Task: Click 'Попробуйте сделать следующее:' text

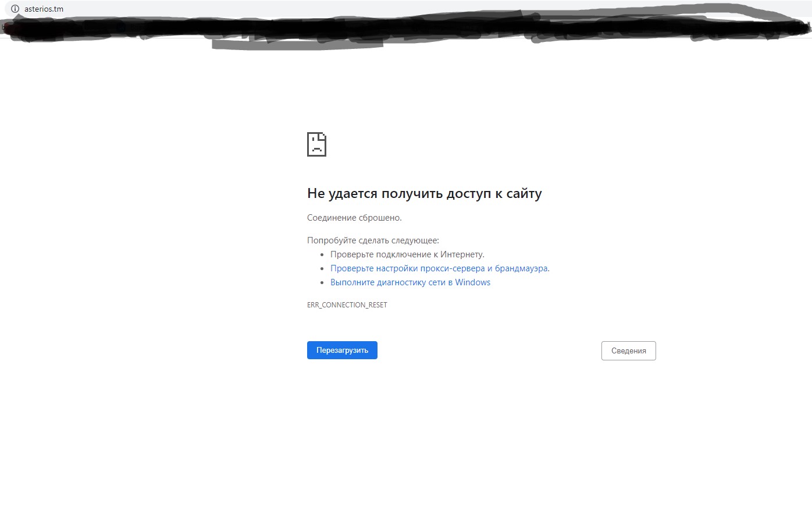Action: point(373,240)
